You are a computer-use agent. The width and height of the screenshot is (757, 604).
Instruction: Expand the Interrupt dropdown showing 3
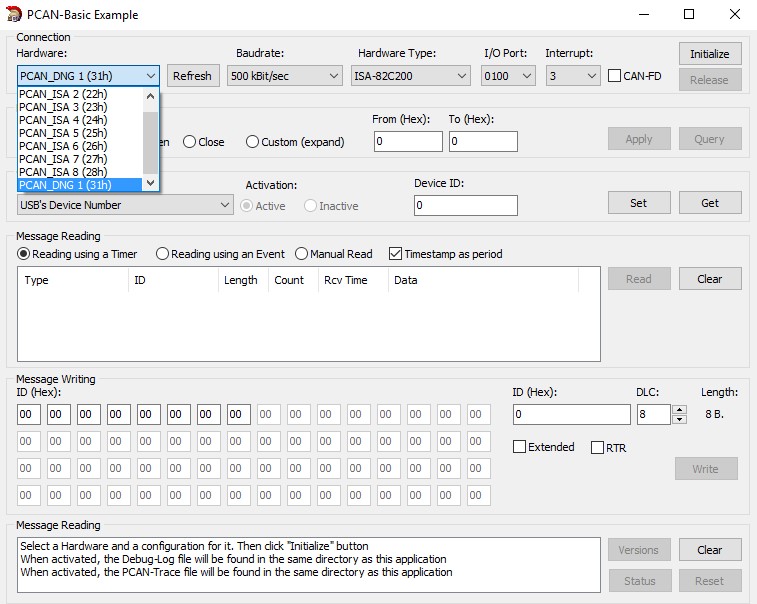pyautogui.click(x=573, y=76)
